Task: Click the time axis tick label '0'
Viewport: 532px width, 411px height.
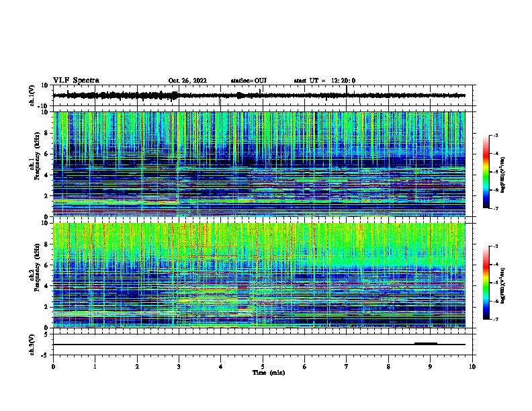Action: click(53, 367)
